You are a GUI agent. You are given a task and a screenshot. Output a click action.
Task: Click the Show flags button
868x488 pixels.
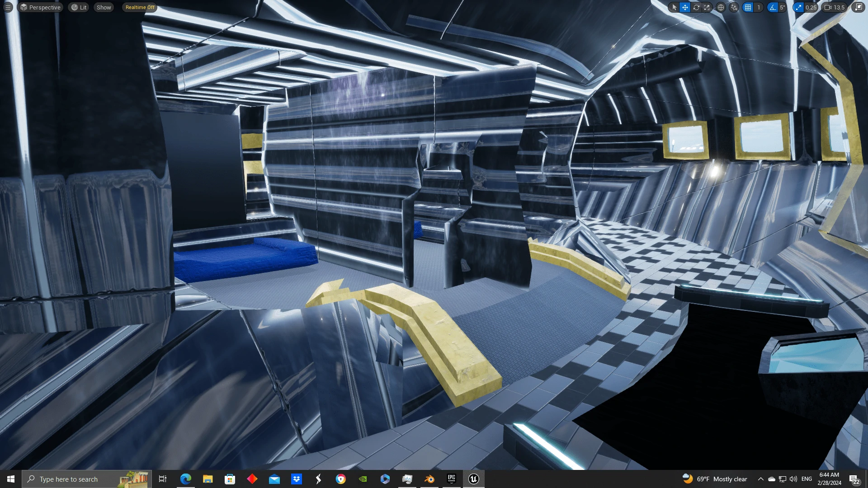[x=104, y=7]
